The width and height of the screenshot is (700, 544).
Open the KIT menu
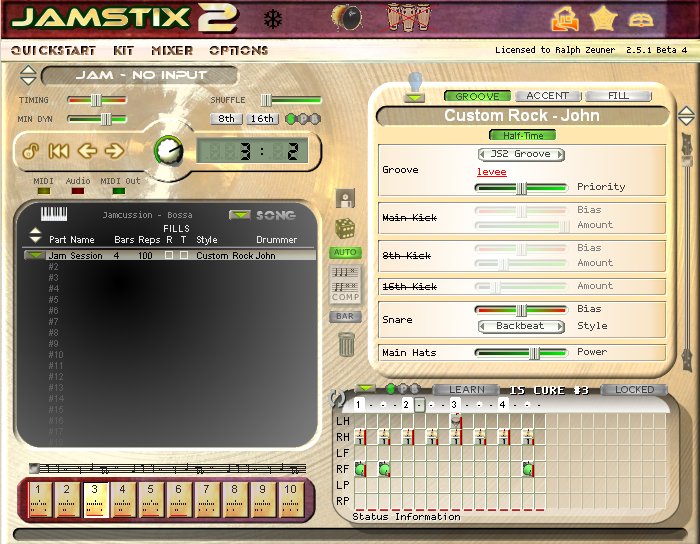[124, 50]
